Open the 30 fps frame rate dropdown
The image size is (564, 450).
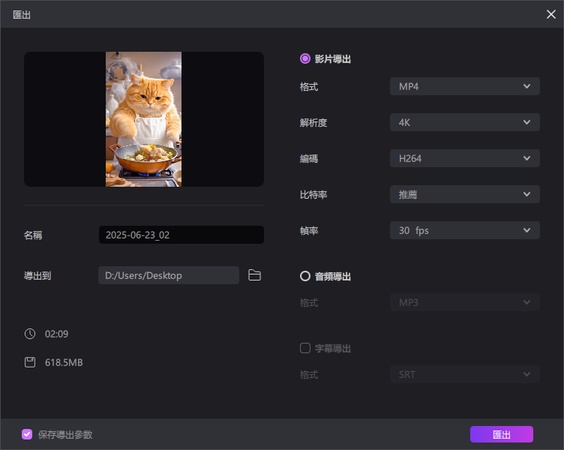(465, 230)
